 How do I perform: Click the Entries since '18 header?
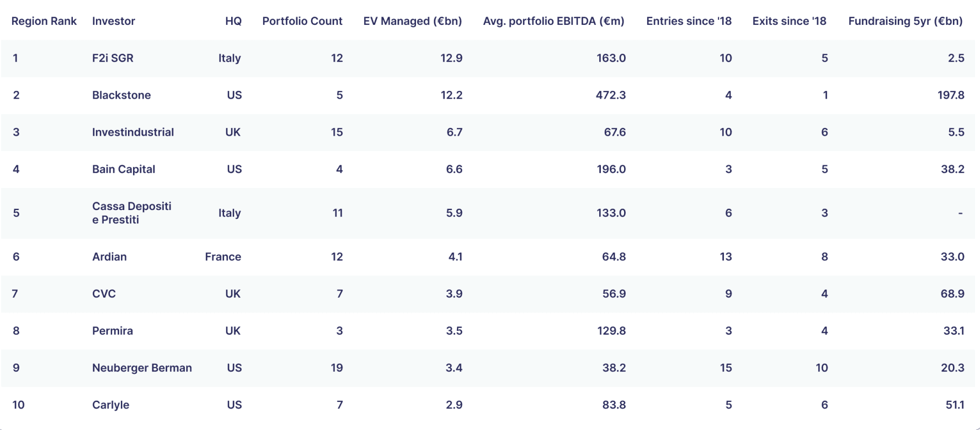pos(689,21)
